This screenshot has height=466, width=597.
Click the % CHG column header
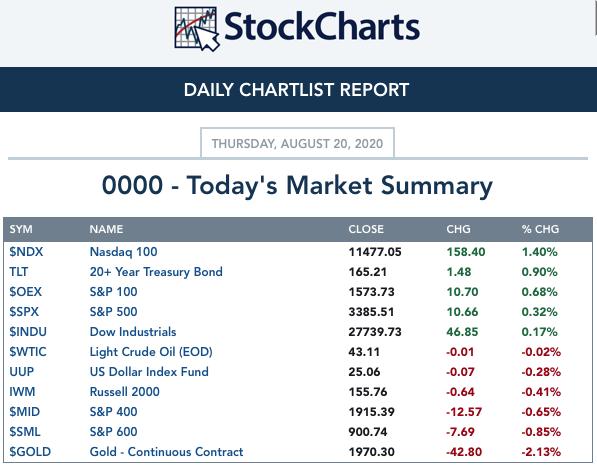[x=540, y=229]
